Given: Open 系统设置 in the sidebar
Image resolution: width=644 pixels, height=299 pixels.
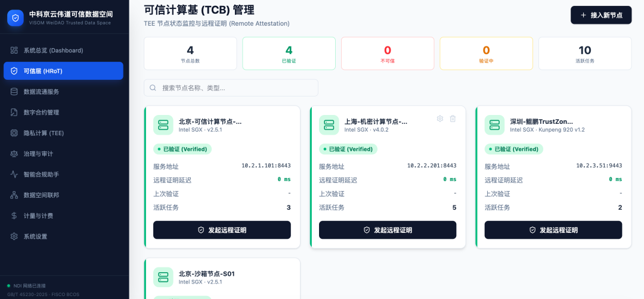Looking at the screenshot, I should click(63, 236).
